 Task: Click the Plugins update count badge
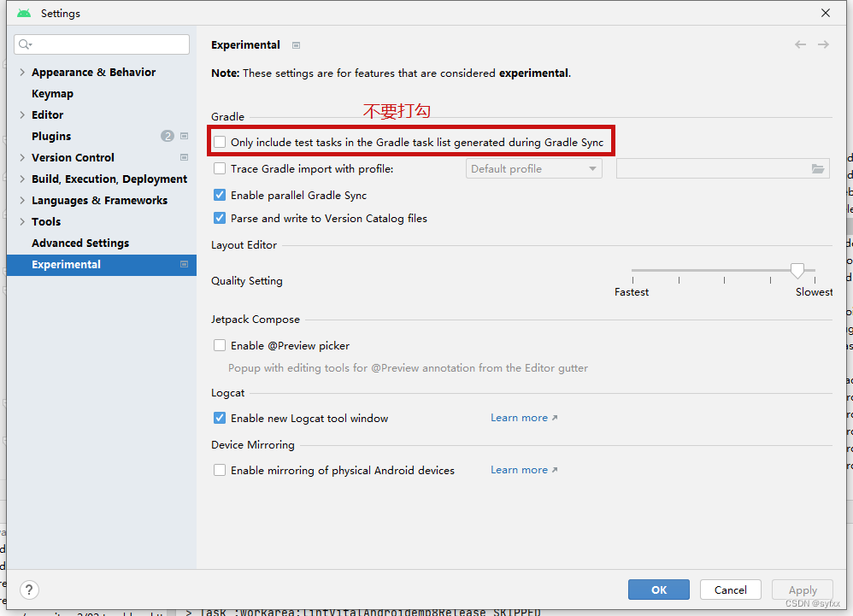[x=168, y=136]
